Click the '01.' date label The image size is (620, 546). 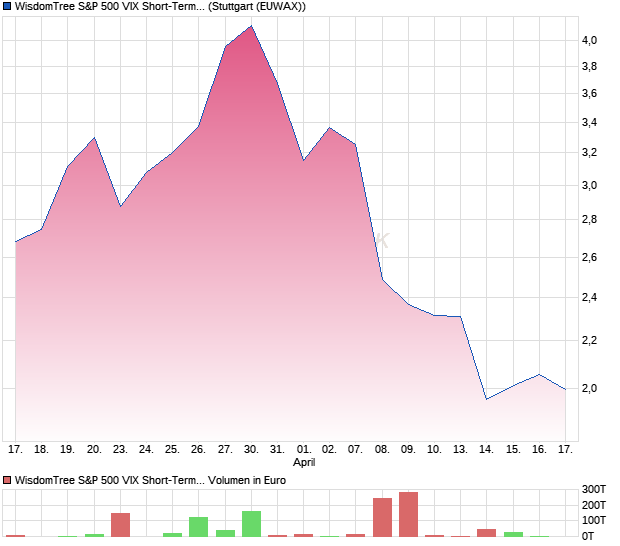pyautogui.click(x=304, y=449)
